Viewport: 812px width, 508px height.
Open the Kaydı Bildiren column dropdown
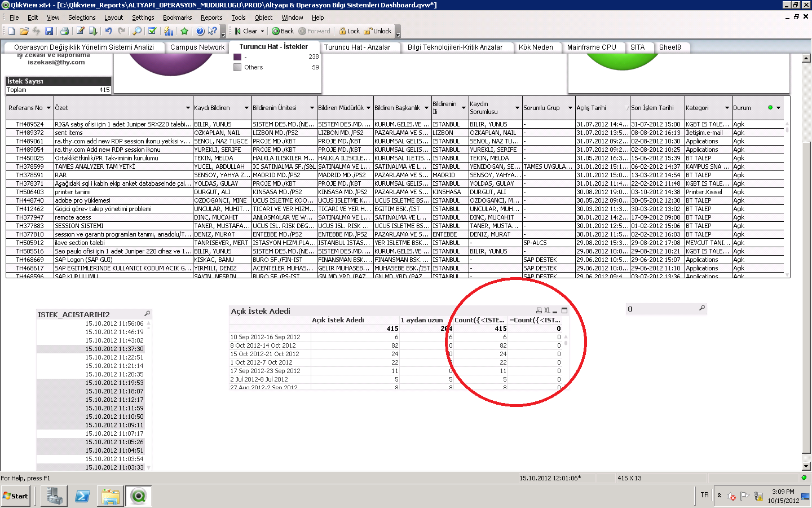point(246,108)
